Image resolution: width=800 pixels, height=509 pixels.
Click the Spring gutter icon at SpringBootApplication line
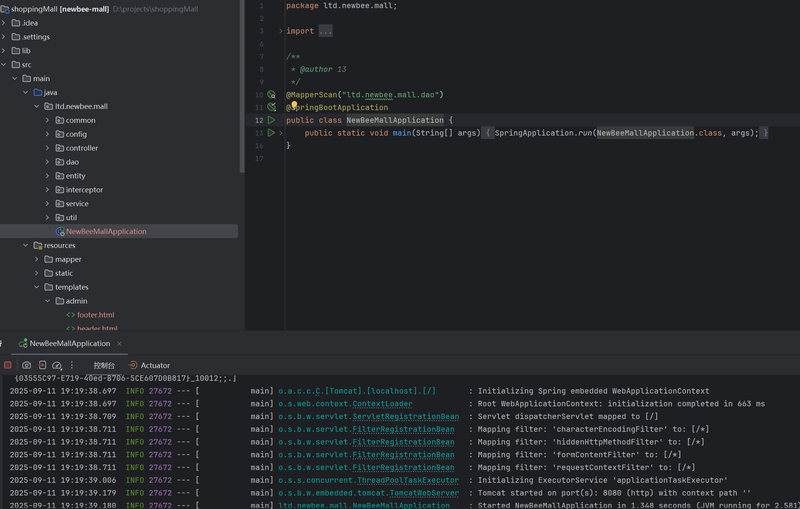click(x=272, y=108)
